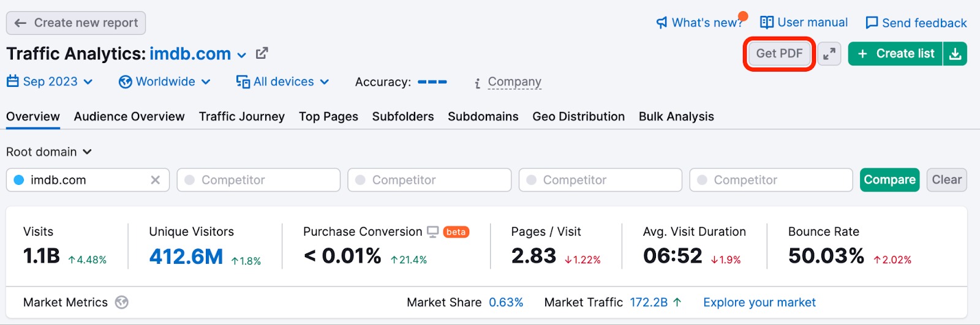Click the Create new report back button
The height and width of the screenshot is (325, 980).
pos(76,23)
